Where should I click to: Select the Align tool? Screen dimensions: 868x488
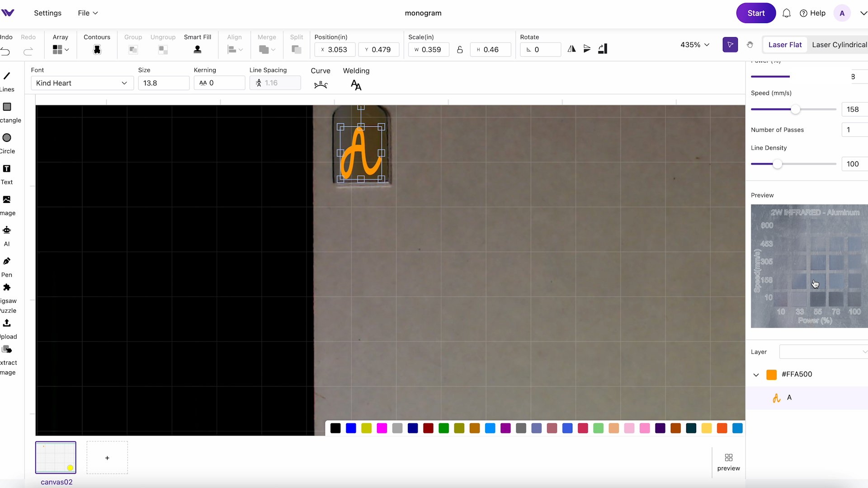tap(234, 45)
